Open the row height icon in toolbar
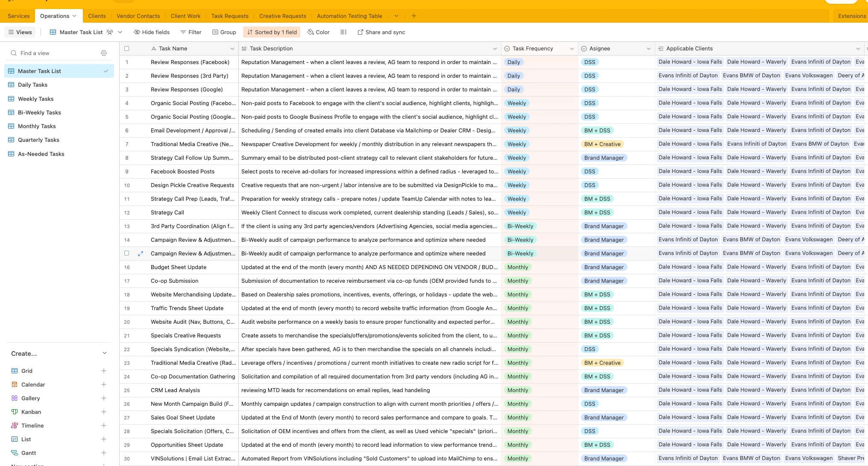 coord(343,32)
